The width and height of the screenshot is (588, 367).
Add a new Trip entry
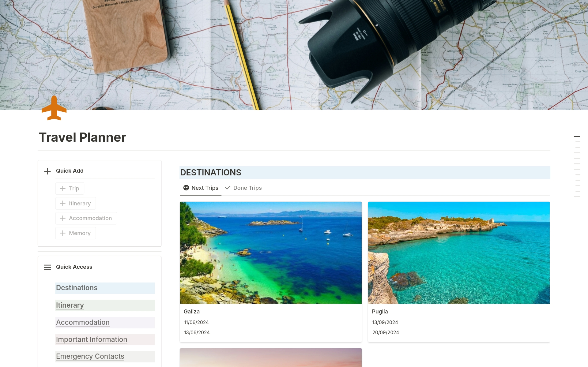(x=70, y=189)
